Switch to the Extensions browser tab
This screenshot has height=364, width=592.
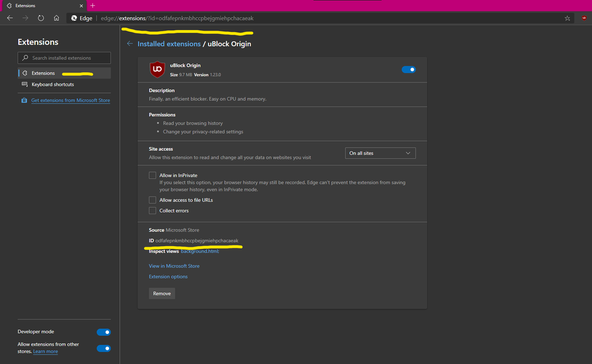click(x=43, y=6)
